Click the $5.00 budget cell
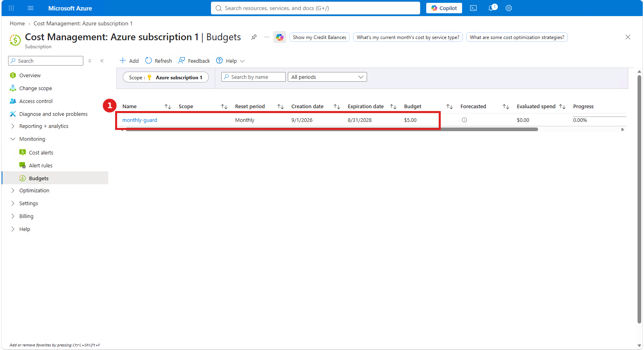644x350 pixels. pos(410,120)
